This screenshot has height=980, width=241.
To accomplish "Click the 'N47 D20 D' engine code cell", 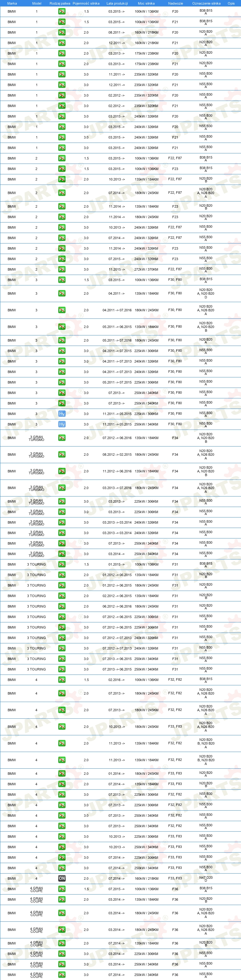I will point(206,879).
